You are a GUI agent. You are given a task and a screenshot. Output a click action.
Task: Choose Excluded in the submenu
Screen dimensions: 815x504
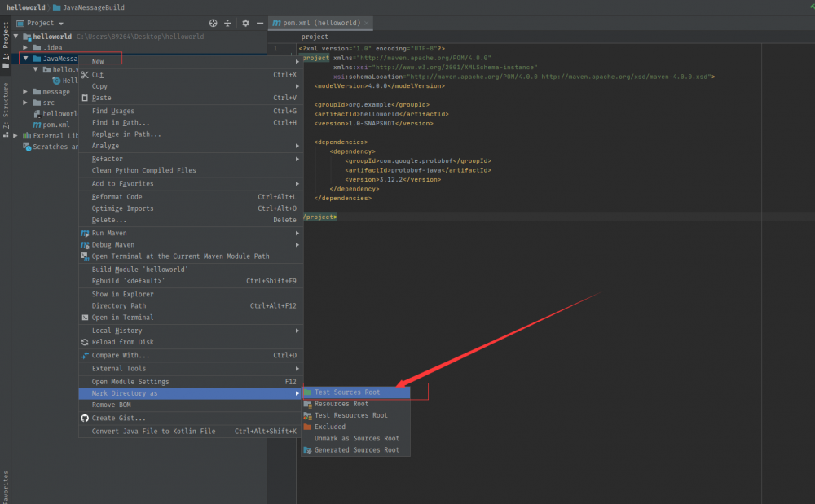coord(329,427)
